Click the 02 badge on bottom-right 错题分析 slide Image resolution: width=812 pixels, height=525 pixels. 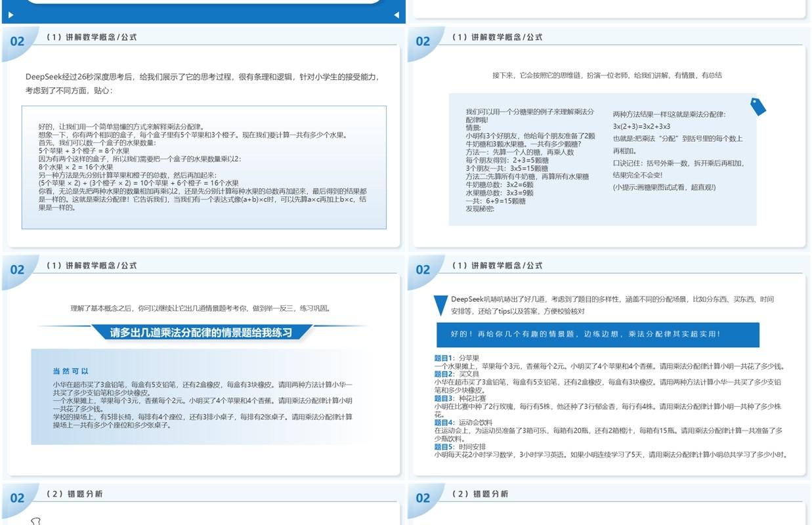423,498
